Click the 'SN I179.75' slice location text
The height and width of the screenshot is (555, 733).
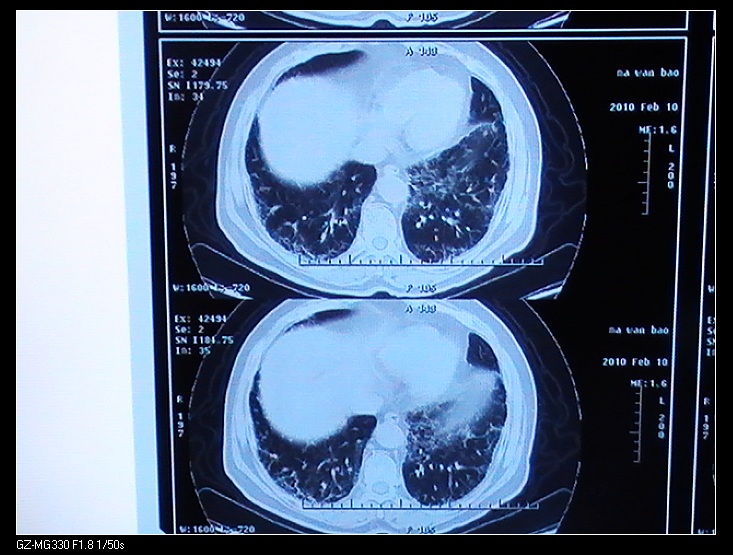197,85
